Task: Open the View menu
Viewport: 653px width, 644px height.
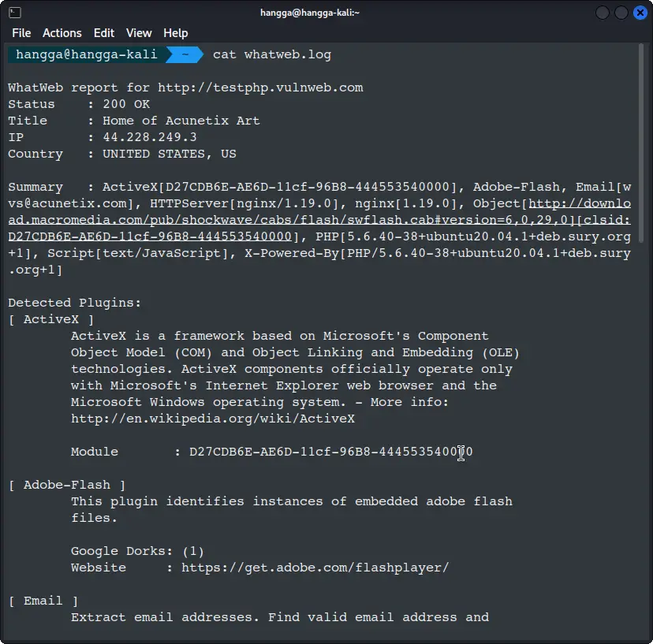Action: tap(139, 33)
